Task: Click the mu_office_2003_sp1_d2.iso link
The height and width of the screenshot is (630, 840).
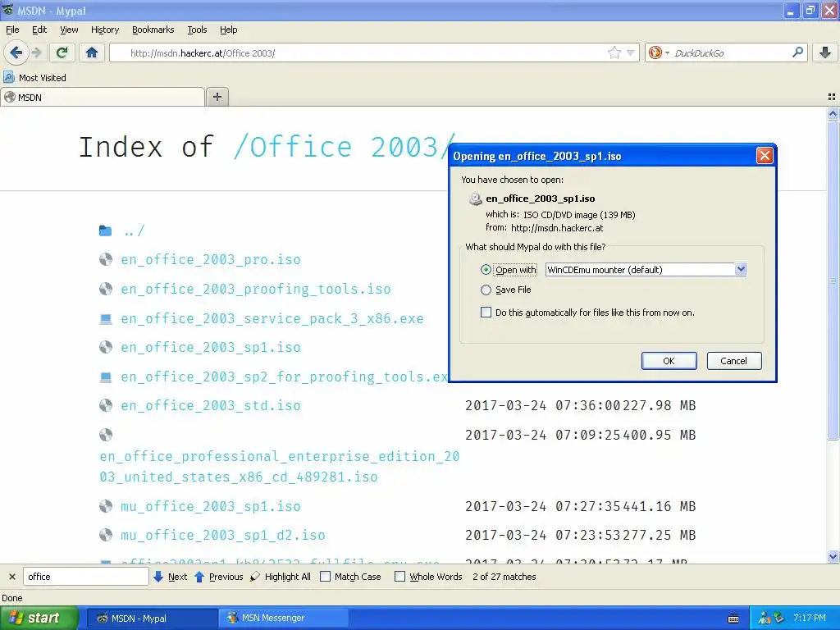Action: point(223,535)
